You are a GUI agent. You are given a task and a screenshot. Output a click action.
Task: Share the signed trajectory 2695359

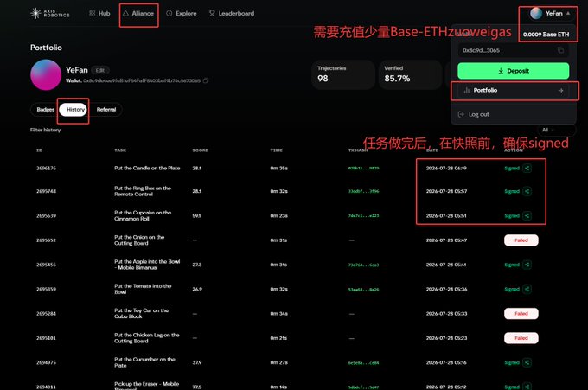[527, 289]
